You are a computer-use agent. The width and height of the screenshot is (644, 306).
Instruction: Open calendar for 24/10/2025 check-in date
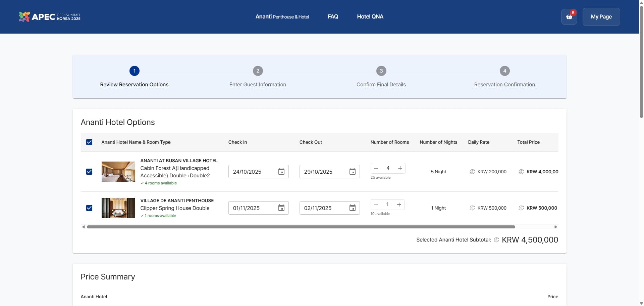tap(281, 172)
